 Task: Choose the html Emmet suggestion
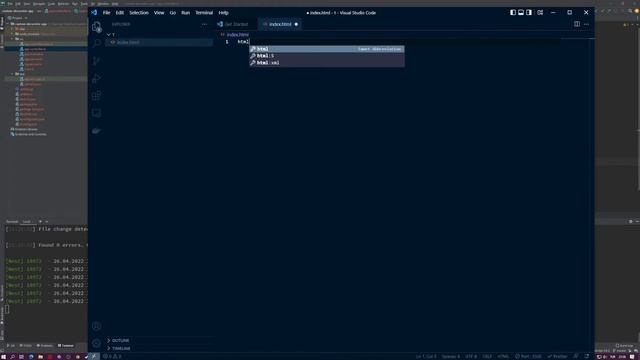327,49
